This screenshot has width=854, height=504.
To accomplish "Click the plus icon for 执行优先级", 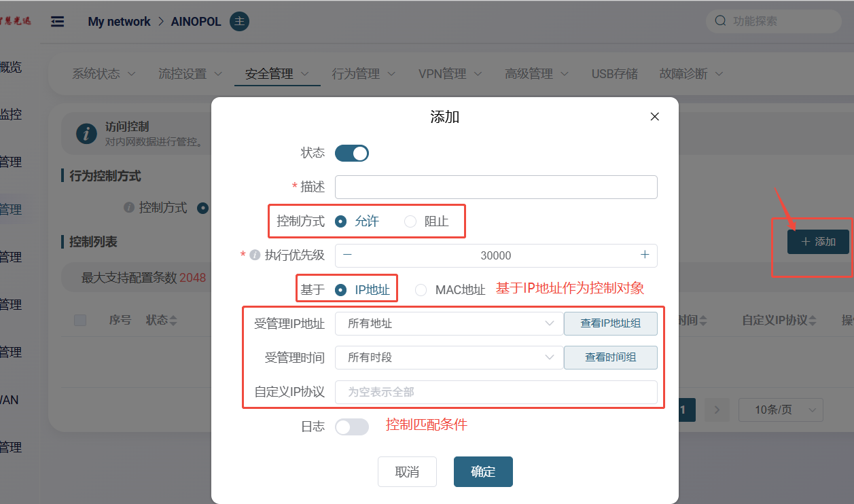I will point(645,255).
